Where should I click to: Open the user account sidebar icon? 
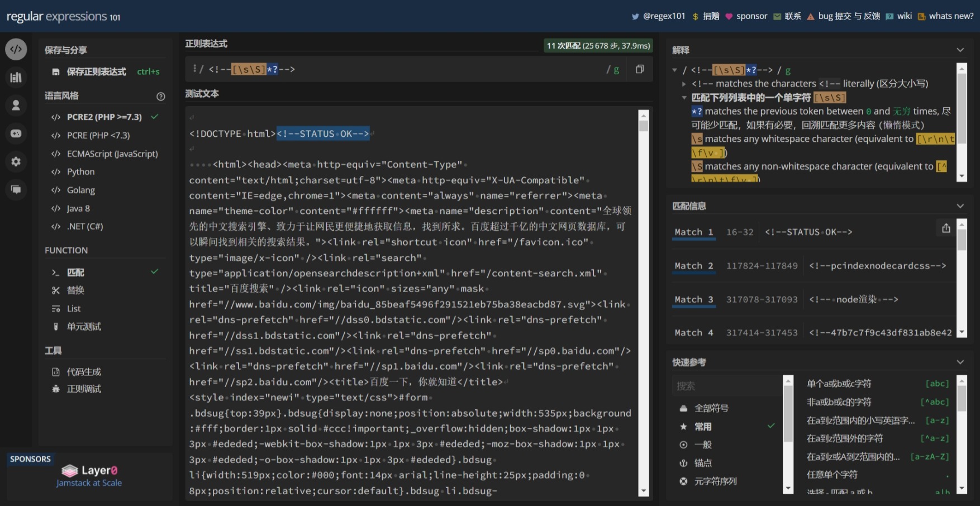pos(16,105)
